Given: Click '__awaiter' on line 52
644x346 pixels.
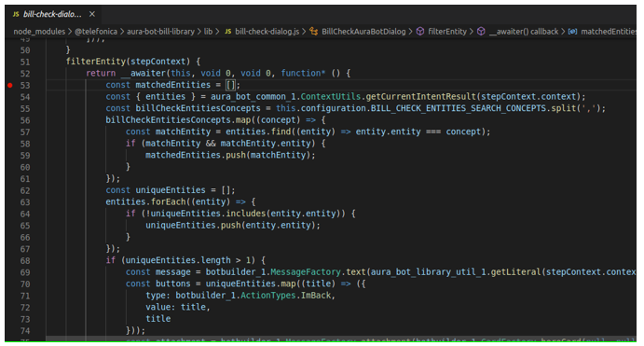Looking at the screenshot, I should click(x=144, y=73).
